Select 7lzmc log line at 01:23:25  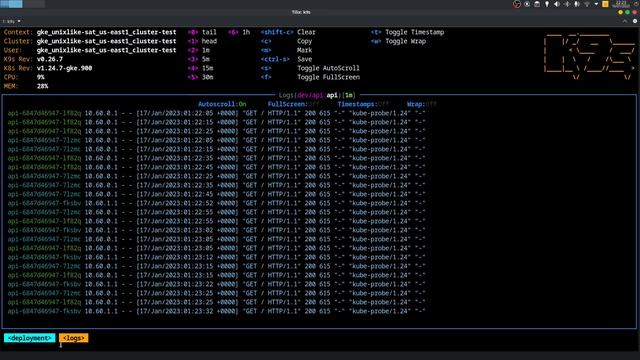[216, 293]
